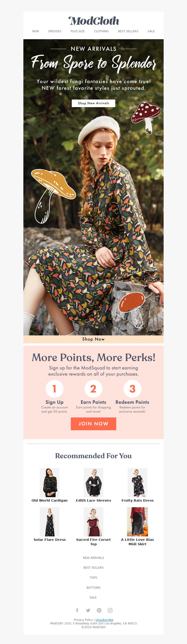Open the Pinterest social icon

coord(99,610)
